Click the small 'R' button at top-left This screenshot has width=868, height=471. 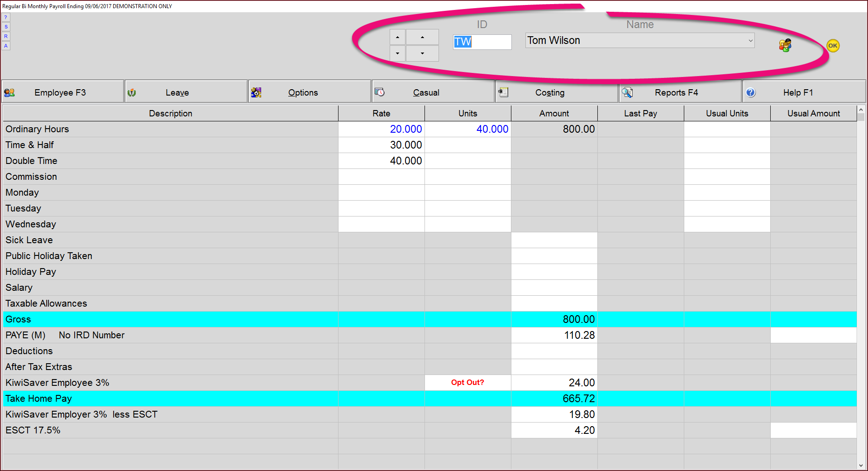click(6, 36)
